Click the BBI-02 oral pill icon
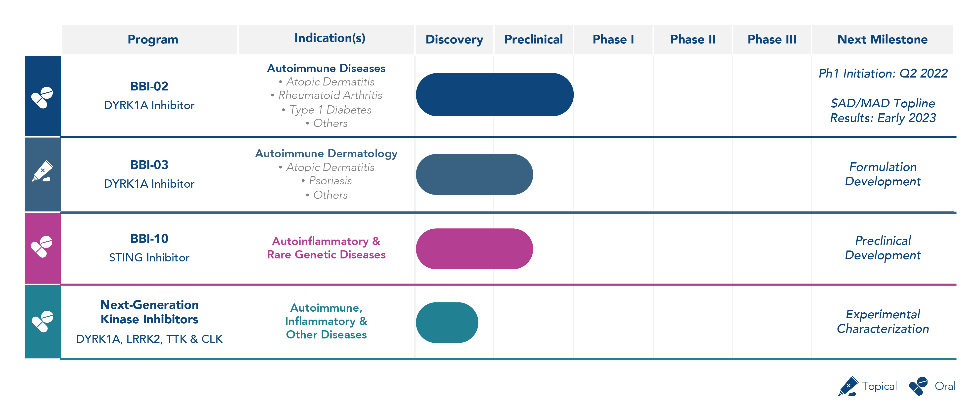The width and height of the screenshot is (980, 415). click(42, 97)
